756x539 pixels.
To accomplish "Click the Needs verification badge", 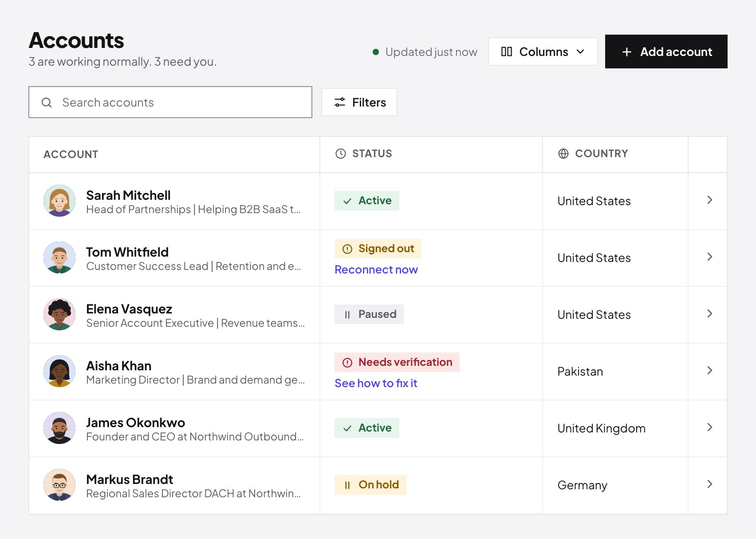I will pos(397,362).
